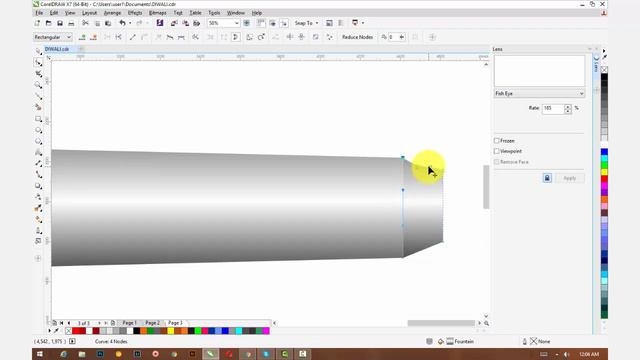Select the Crop tool in toolbox
Viewport: 640px width, 360px height.
[x=38, y=74]
